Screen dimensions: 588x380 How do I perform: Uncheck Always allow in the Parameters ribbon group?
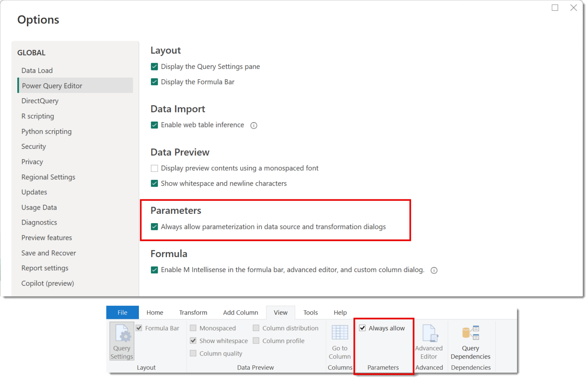point(362,328)
